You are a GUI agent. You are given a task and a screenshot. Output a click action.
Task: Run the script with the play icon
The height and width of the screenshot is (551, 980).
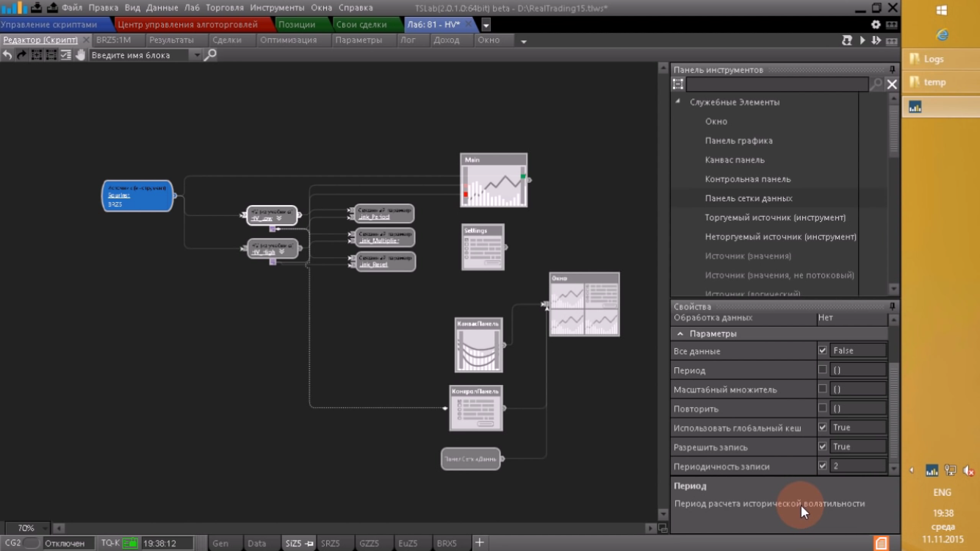tap(862, 40)
